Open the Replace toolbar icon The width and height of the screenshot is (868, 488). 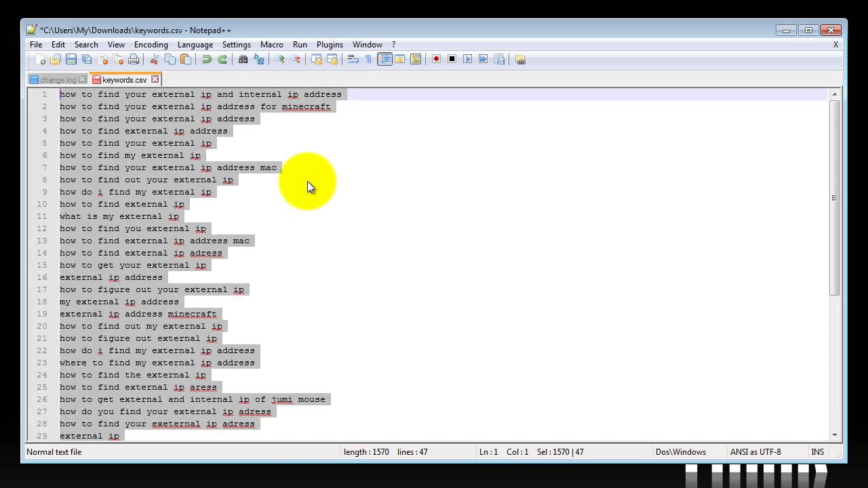coord(259,60)
